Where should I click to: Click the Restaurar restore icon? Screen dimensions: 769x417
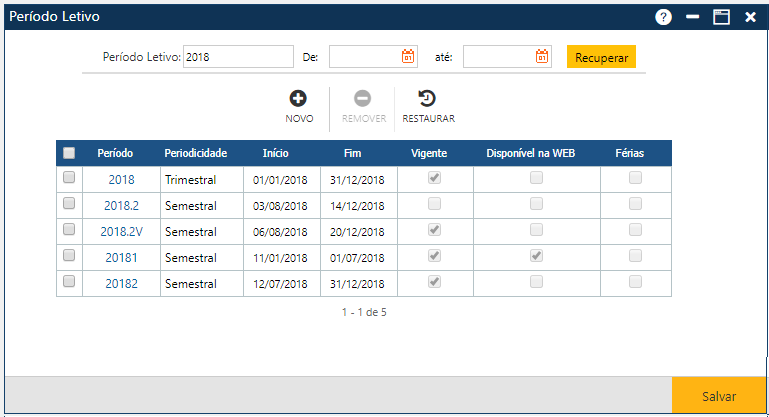point(427,98)
